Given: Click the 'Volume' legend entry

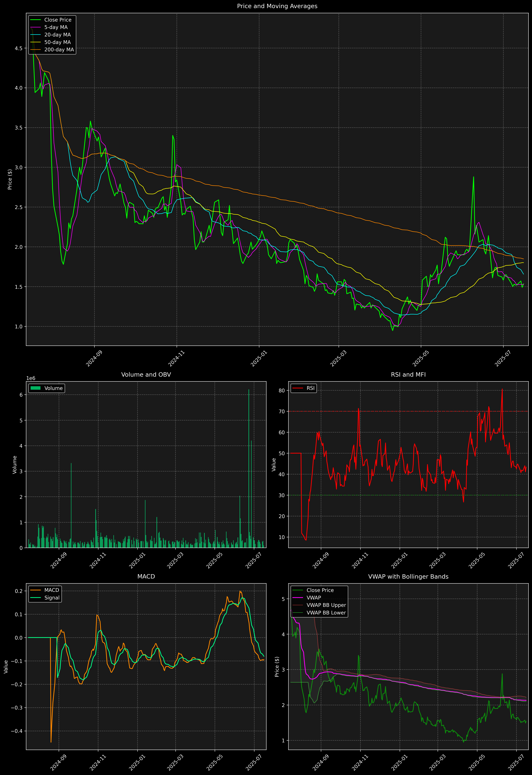Looking at the screenshot, I should point(53,388).
